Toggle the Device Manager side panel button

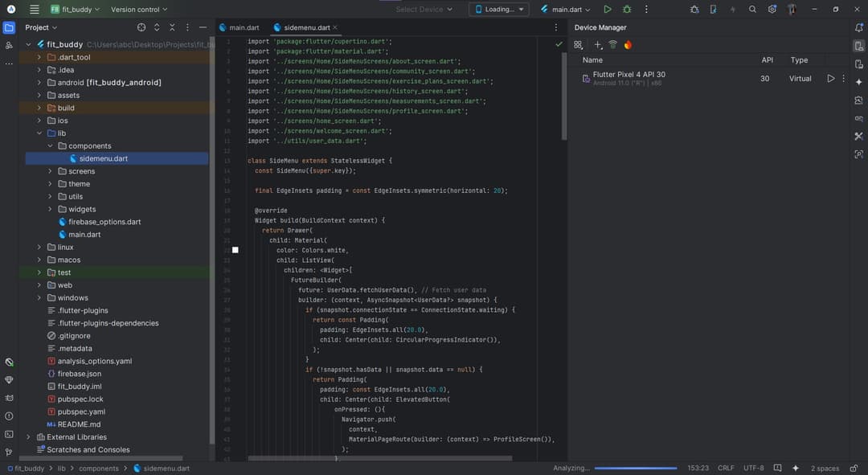(x=858, y=46)
